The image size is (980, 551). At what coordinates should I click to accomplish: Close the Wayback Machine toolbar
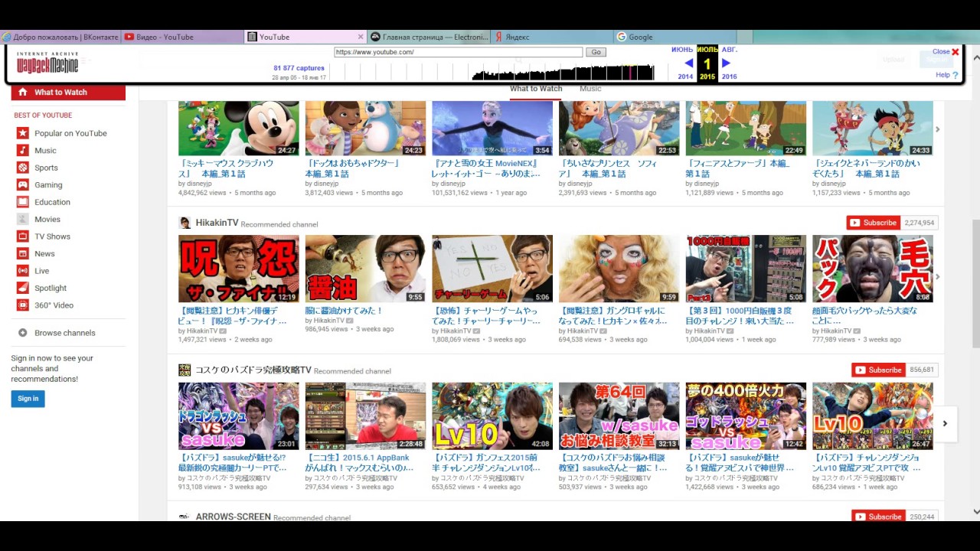pos(946,52)
